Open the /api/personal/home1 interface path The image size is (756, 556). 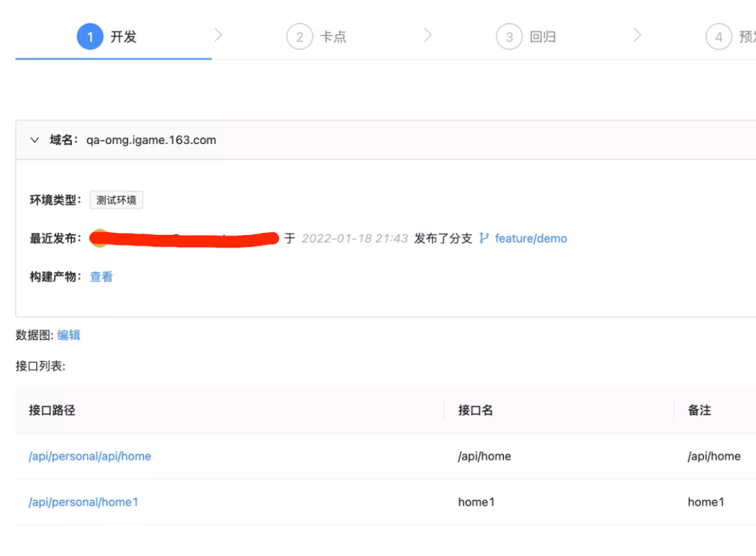(x=83, y=502)
